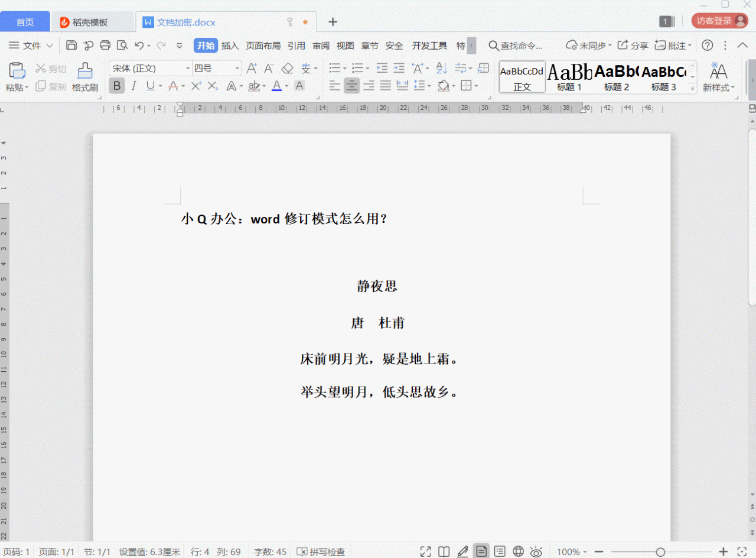Expand the 文件 menu dropdown arrow
This screenshot has height=558, width=756.
50,46
